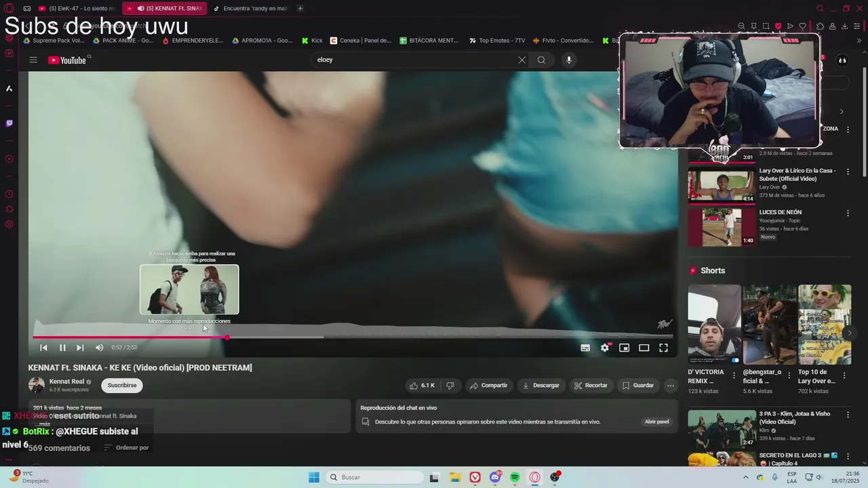
Task: Open a new browser tab
Action: tap(300, 8)
